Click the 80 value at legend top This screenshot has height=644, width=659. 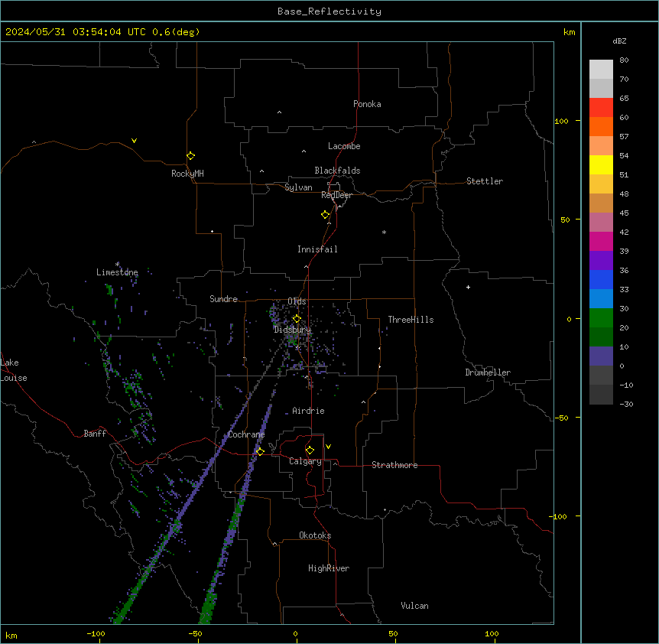click(x=624, y=60)
